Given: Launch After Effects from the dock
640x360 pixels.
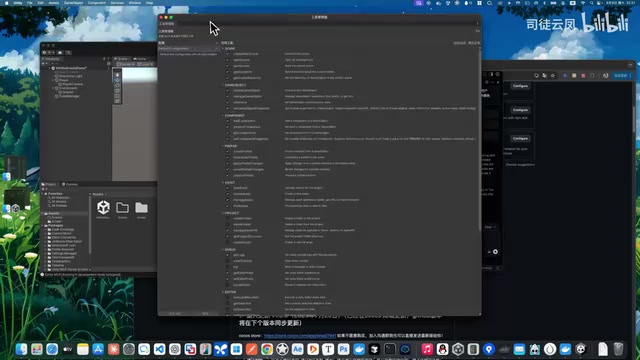Looking at the screenshot, I should click(298, 349).
